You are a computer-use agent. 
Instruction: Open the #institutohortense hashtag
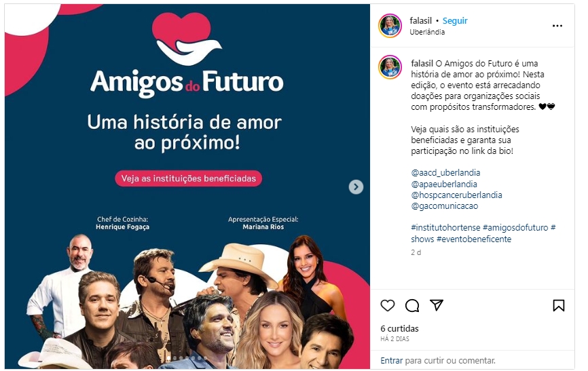pyautogui.click(x=445, y=227)
